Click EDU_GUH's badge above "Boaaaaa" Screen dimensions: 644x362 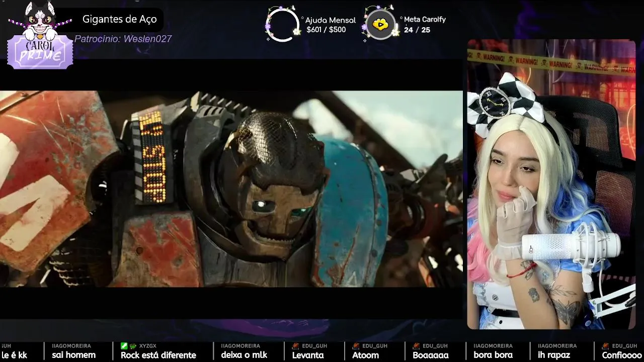coord(417,346)
